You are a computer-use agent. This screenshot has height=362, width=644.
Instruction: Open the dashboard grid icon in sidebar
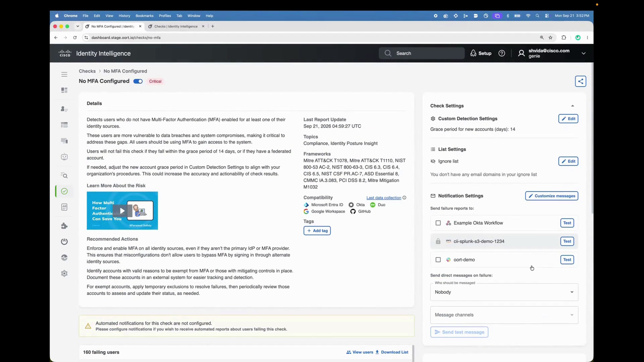click(x=64, y=90)
